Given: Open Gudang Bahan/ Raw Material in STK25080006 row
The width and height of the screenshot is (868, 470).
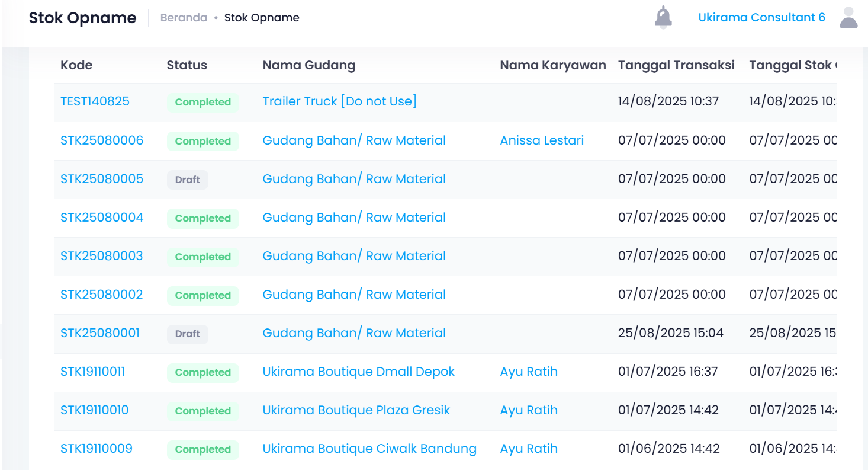Looking at the screenshot, I should pos(354,140).
